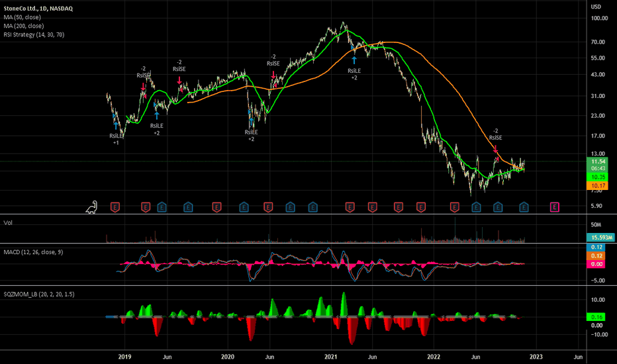This screenshot has height=364, width=617.
Task: Click the dinosaur icon on the chart
Action: tap(91, 207)
